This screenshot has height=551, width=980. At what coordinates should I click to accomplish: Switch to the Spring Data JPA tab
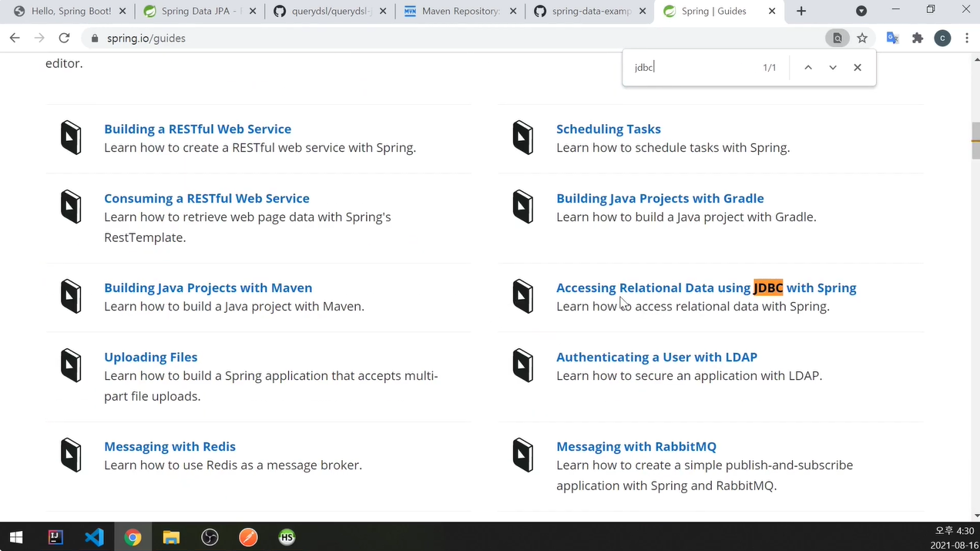[x=199, y=11]
